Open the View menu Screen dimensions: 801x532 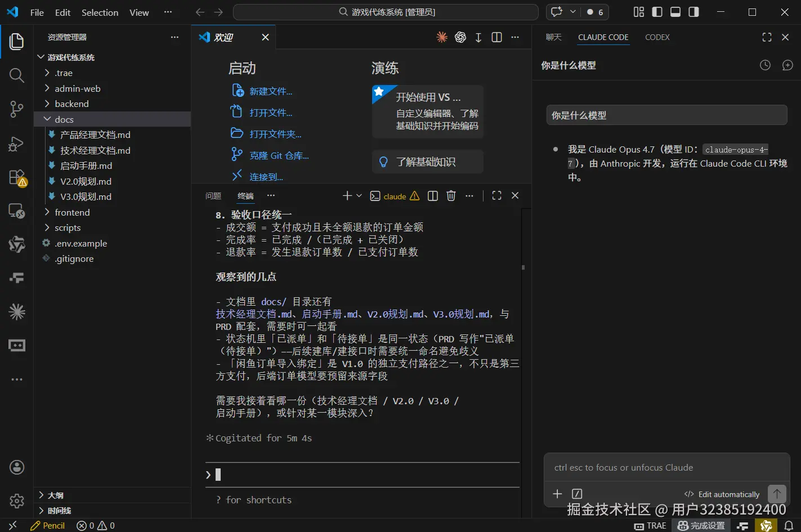pos(139,12)
